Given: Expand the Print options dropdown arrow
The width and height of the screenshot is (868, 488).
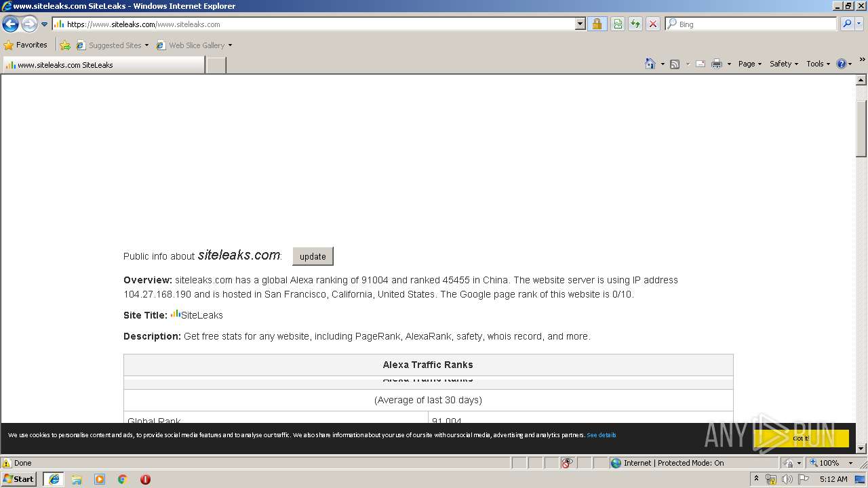Looking at the screenshot, I should [729, 64].
